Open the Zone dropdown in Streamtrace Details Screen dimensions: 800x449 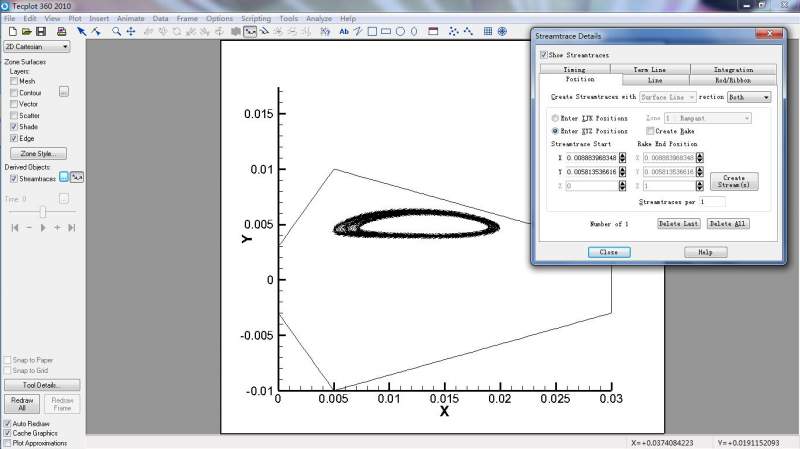[x=707, y=118]
